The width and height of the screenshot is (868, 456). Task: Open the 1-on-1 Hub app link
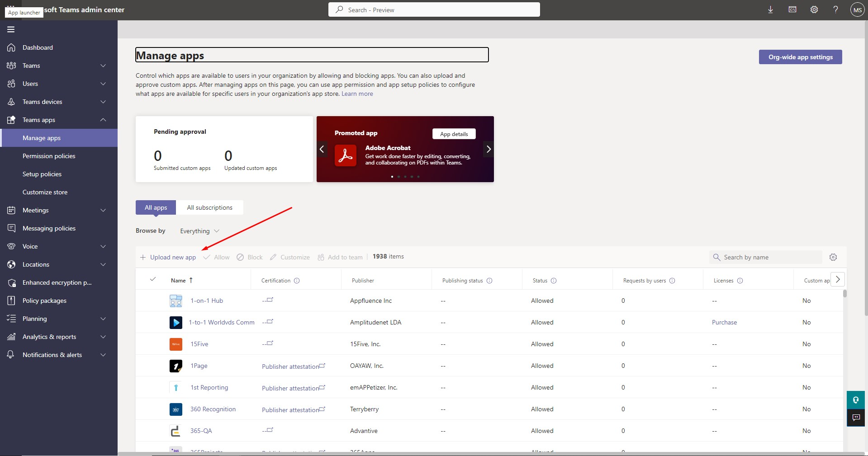206,301
